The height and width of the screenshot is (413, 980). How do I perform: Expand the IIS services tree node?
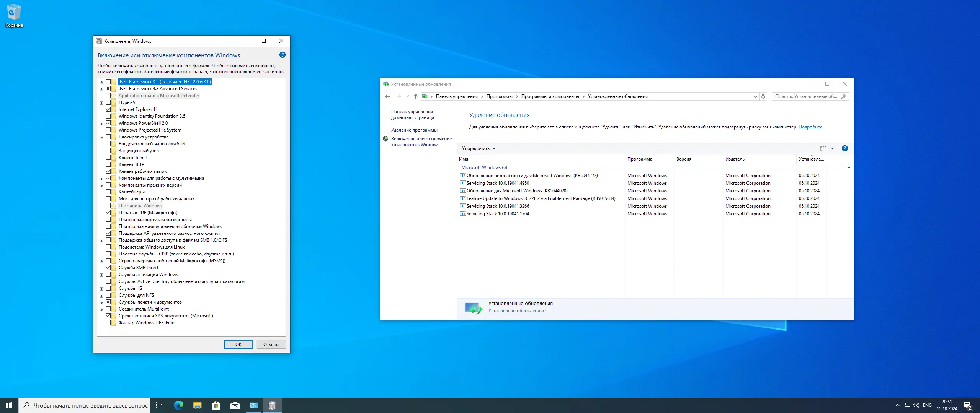[101, 289]
